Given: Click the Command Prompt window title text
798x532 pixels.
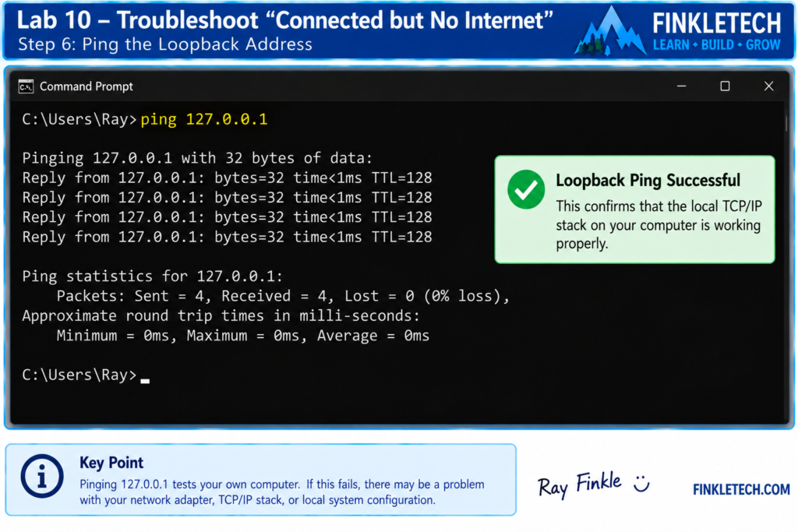Looking at the screenshot, I should pyautogui.click(x=86, y=86).
